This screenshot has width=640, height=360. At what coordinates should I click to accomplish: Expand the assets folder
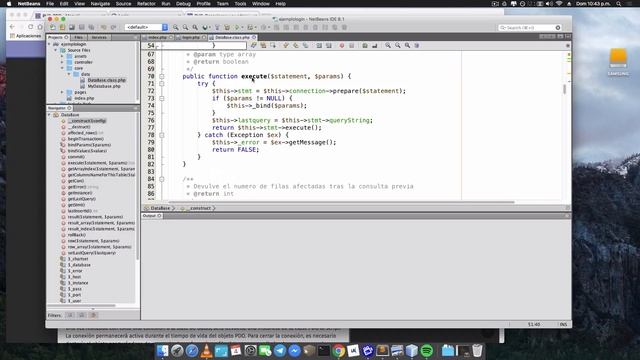click(62, 56)
